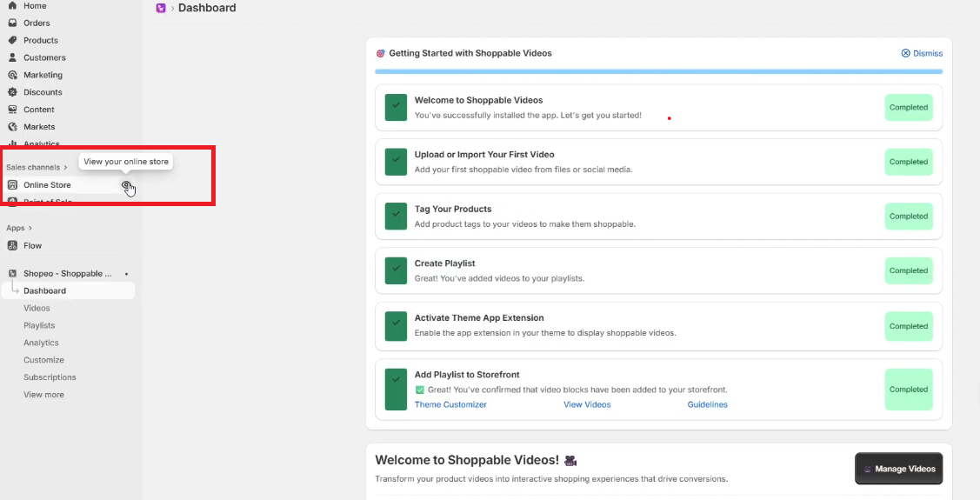Screen dimensions: 980x500
Task: Toggle the Create Playlist step checkmark
Action: (x=396, y=270)
